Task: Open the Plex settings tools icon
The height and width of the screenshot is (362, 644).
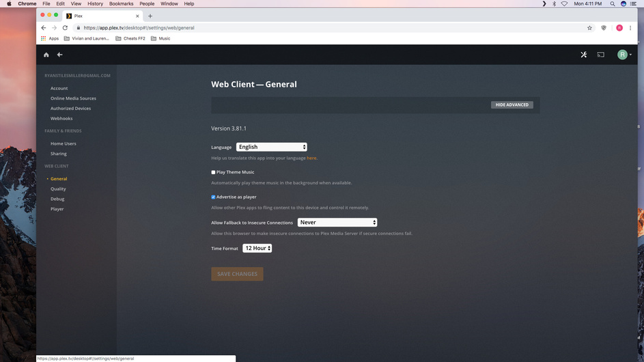Action: 584,55
